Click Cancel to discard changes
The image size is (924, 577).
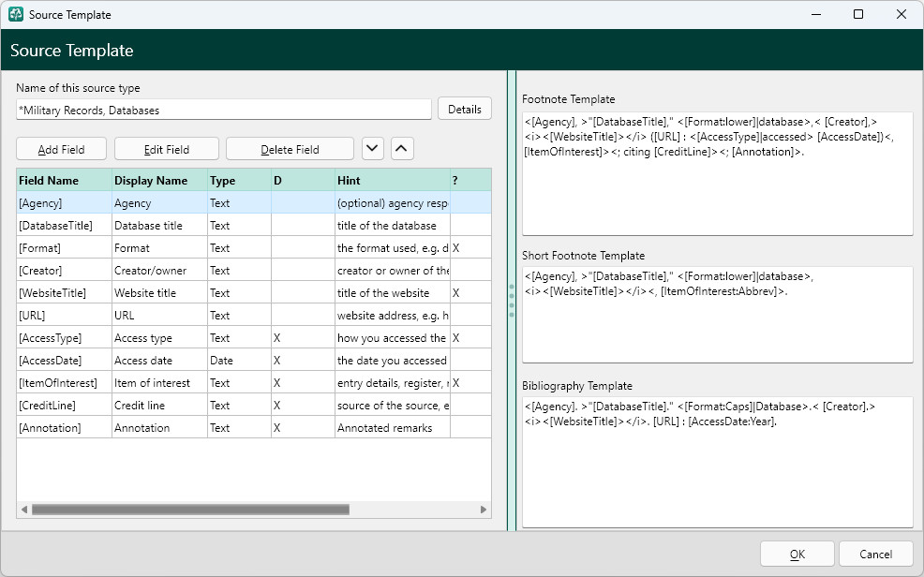click(875, 554)
